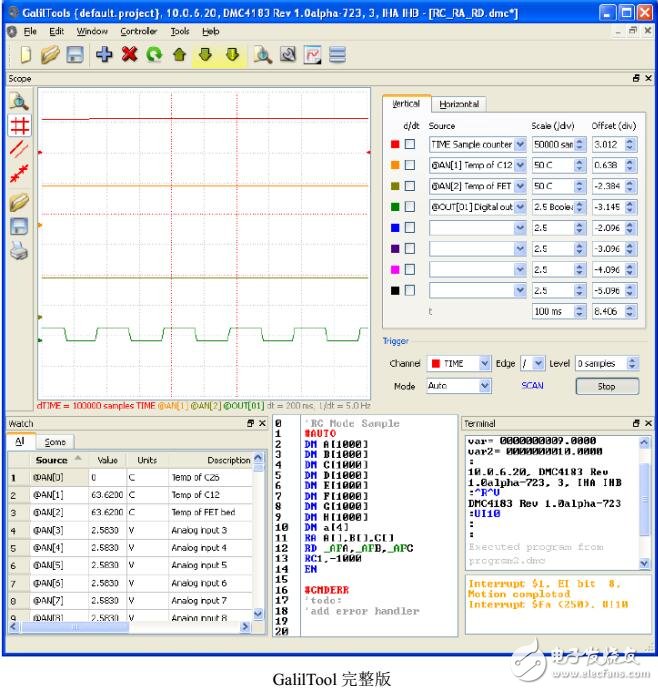Screen dimensions: 658x690
Task: Open @AN[2] Temp of FET source dropdown
Action: click(520, 186)
